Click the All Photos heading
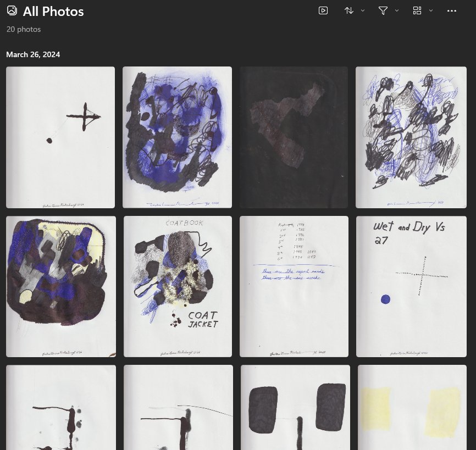This screenshot has width=476, height=450. [x=53, y=12]
